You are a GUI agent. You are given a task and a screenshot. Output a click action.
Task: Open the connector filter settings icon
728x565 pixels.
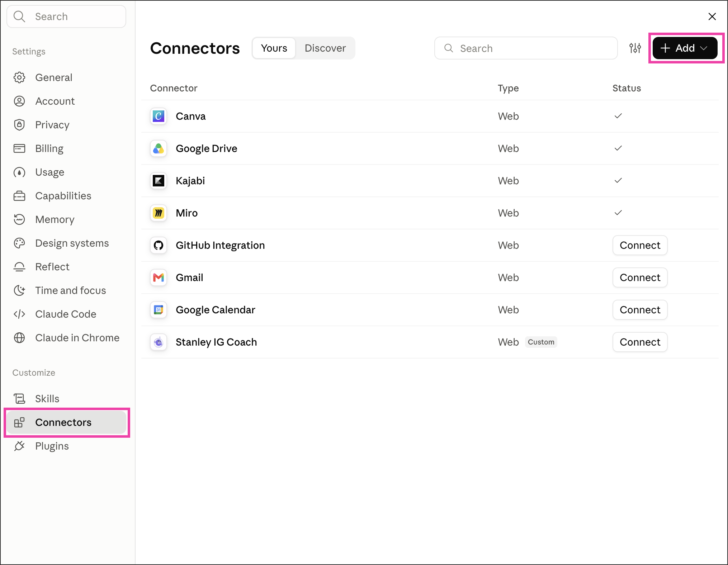[635, 48]
